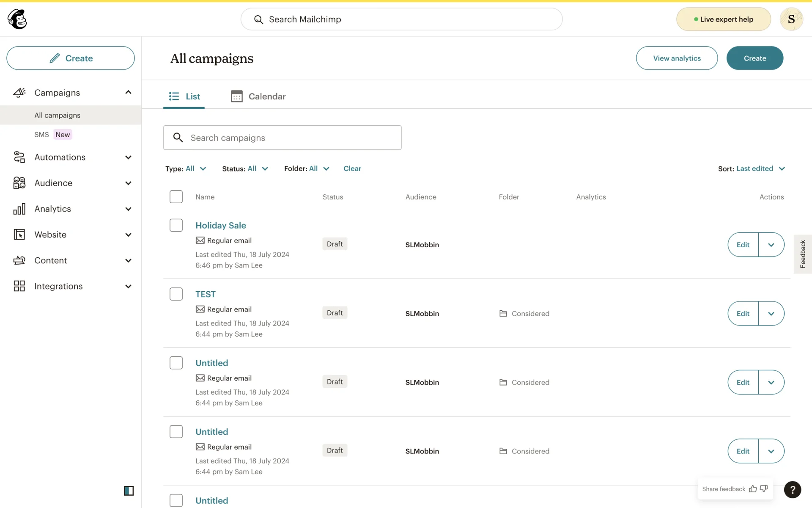Toggle the select-all campaigns checkbox
This screenshot has width=812, height=508.
176,197
